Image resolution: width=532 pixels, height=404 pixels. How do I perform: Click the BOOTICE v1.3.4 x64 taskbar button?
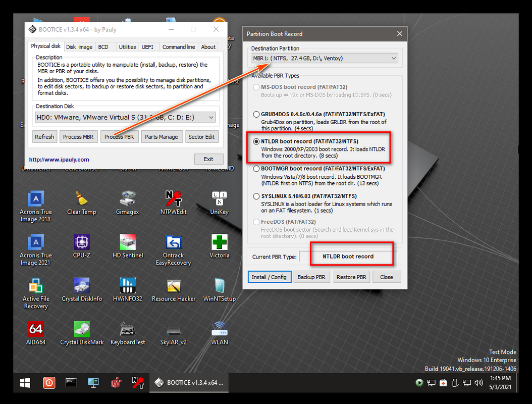tap(189, 383)
